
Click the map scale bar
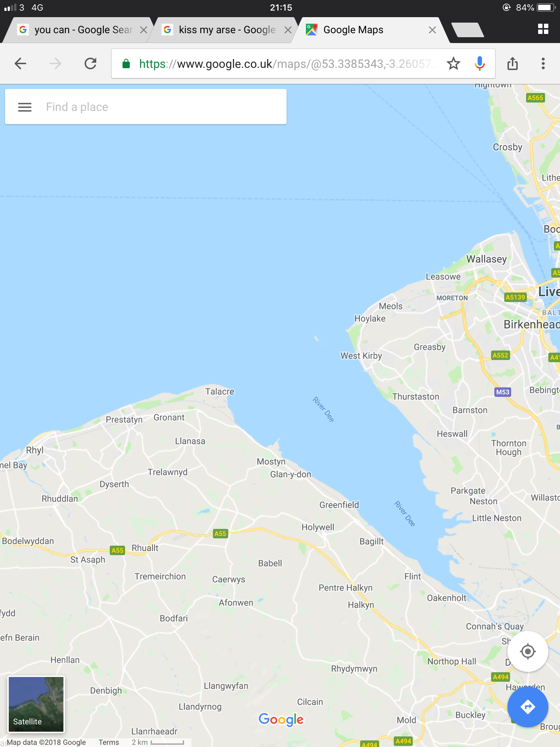(x=158, y=742)
